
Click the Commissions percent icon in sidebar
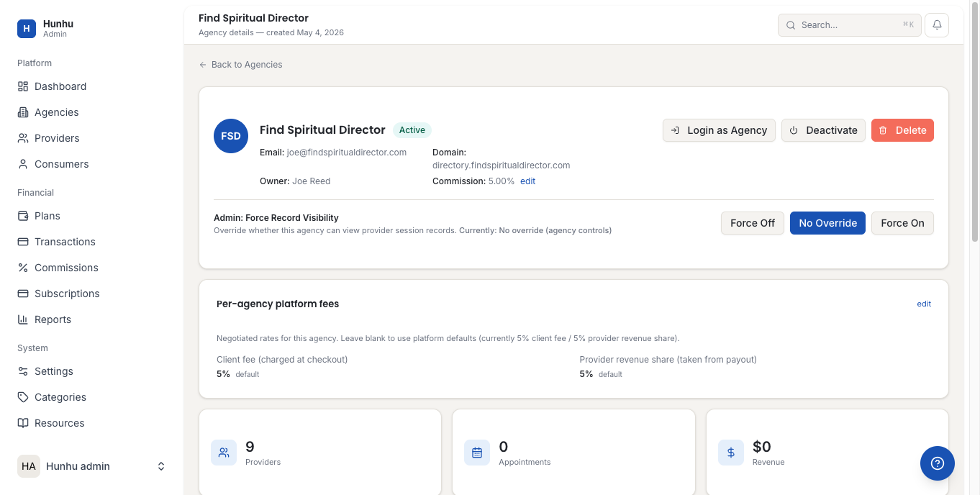click(x=23, y=268)
